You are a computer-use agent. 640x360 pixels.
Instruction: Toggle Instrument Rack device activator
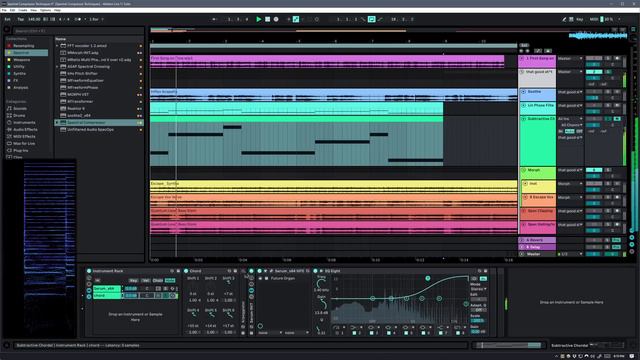89,271
